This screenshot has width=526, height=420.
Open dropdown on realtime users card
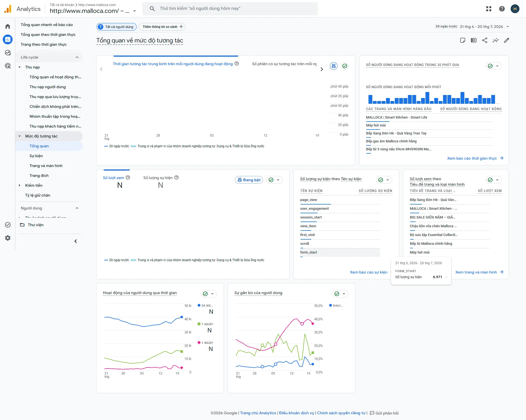coord(497,66)
